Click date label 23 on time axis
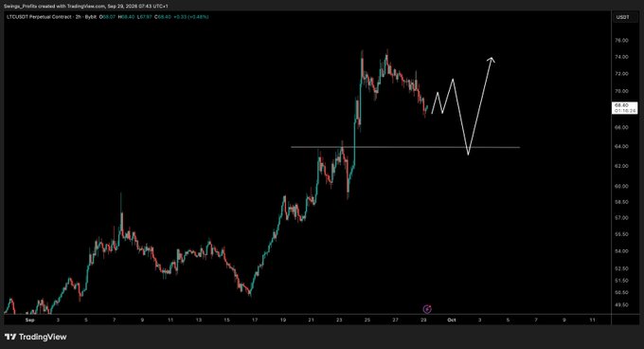This screenshot has width=644, height=349. [339, 320]
